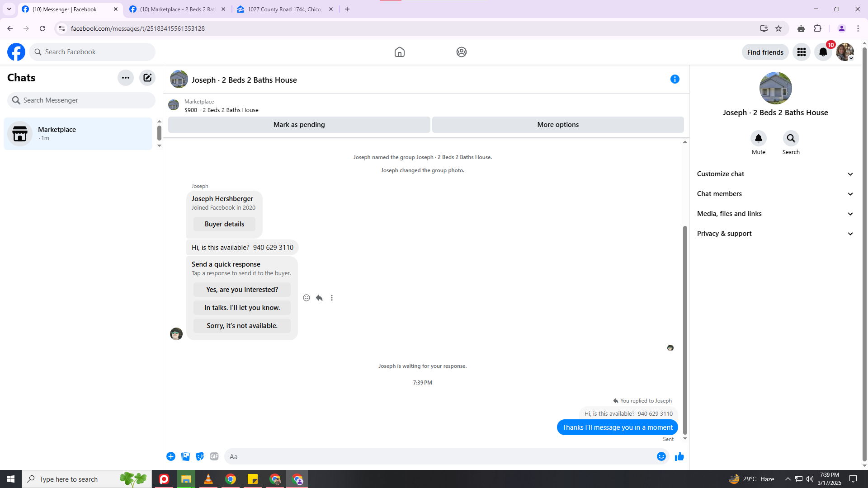Search within the conversation
This screenshot has height=488, width=868.
pos(791,138)
